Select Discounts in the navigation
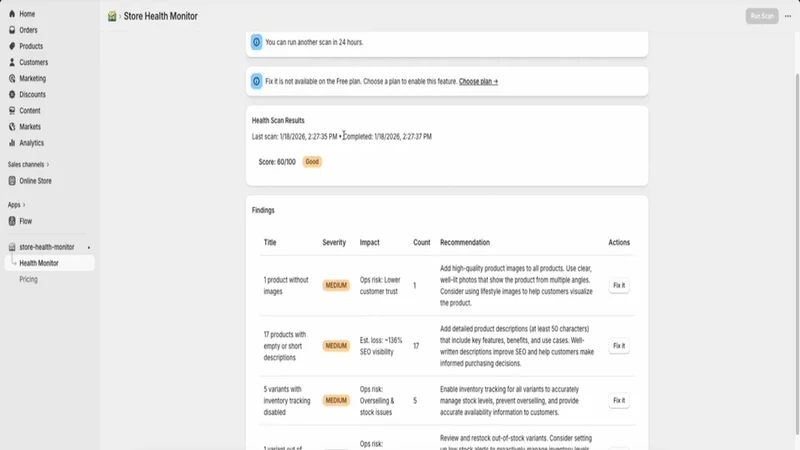Viewport: 800px width, 450px height. click(x=32, y=94)
